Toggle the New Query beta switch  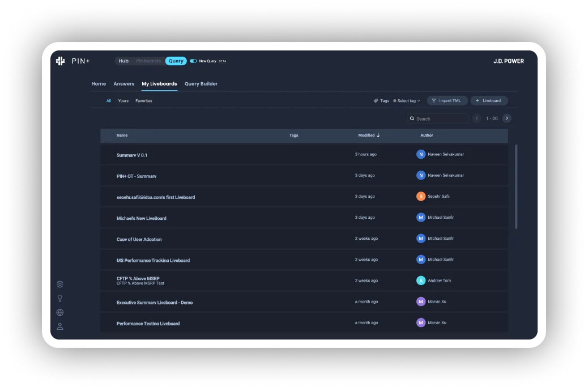pos(193,61)
